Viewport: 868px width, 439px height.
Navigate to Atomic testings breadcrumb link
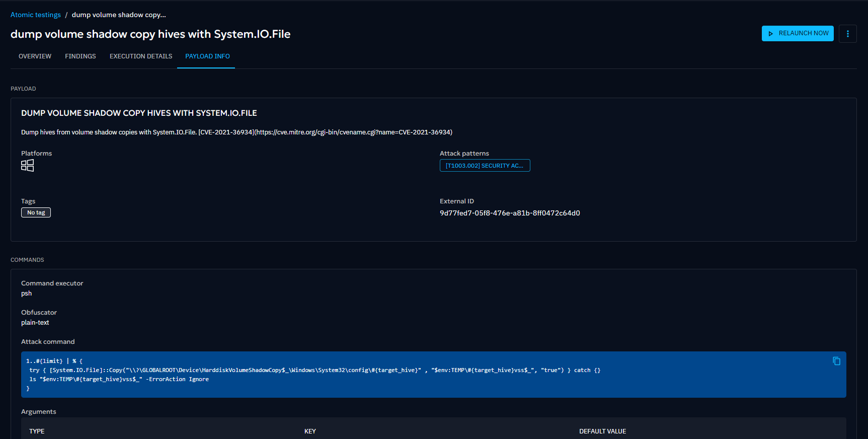click(36, 15)
